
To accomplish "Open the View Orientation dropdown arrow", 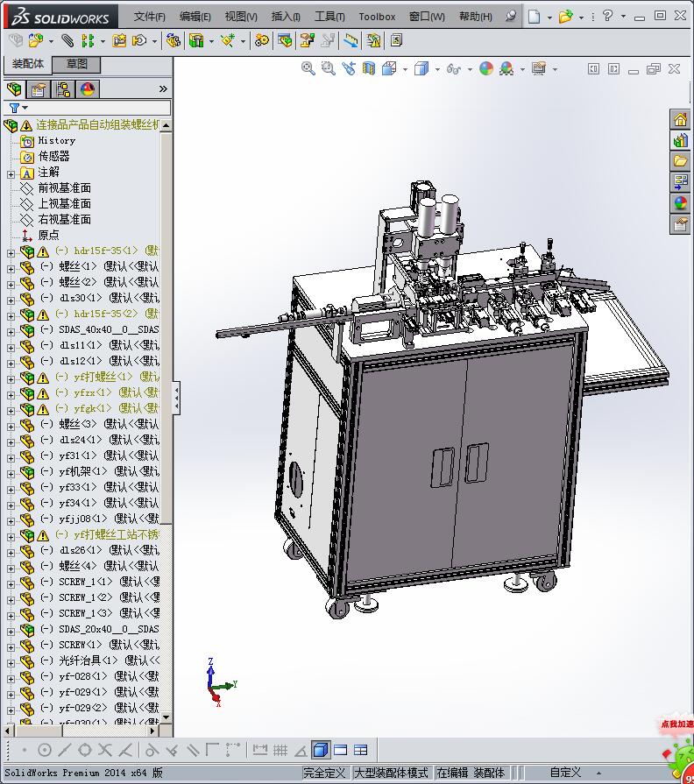I will point(405,69).
